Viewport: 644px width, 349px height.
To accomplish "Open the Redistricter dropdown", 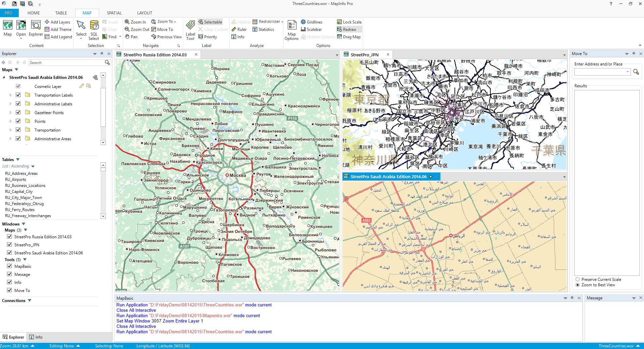I will click(268, 22).
